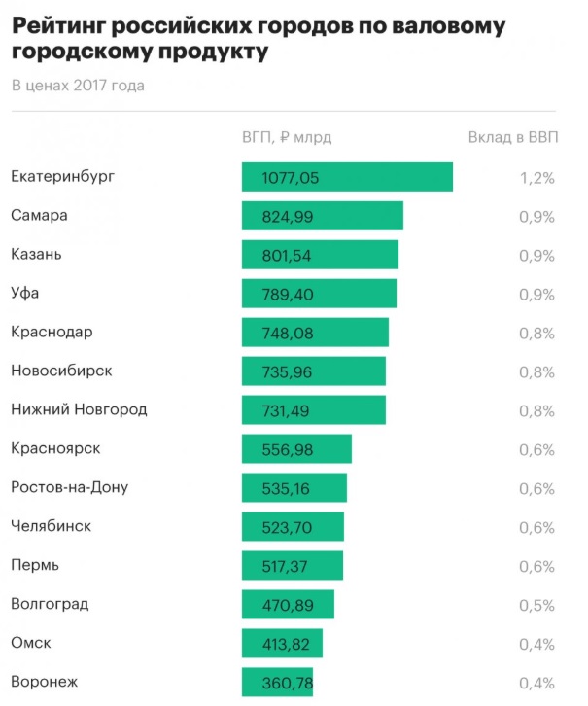Click the chart title about валовому городскому продукту
Image resolution: width=588 pixels, height=706 pixels.
point(258,40)
